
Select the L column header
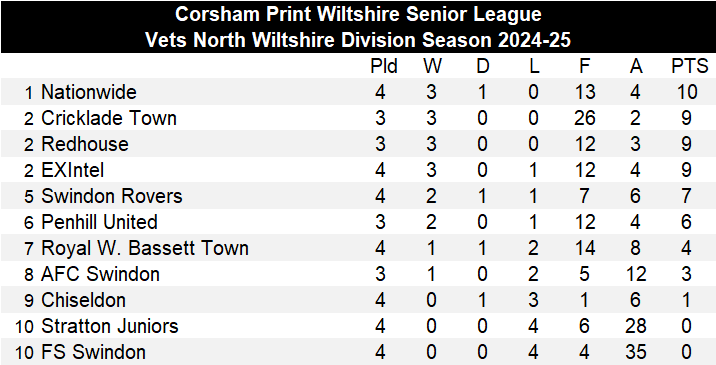pos(534,67)
